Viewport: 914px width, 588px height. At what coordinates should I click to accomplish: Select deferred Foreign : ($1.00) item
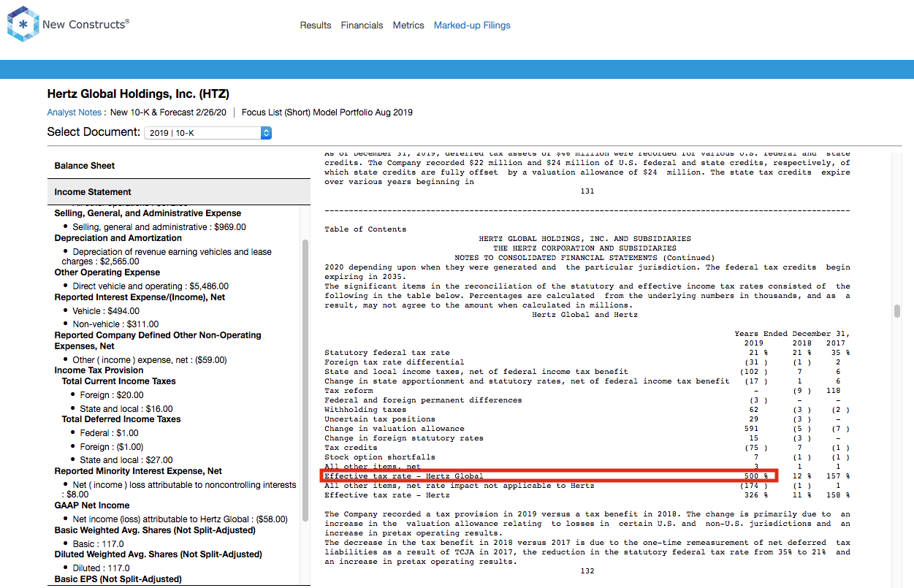[x=111, y=447]
